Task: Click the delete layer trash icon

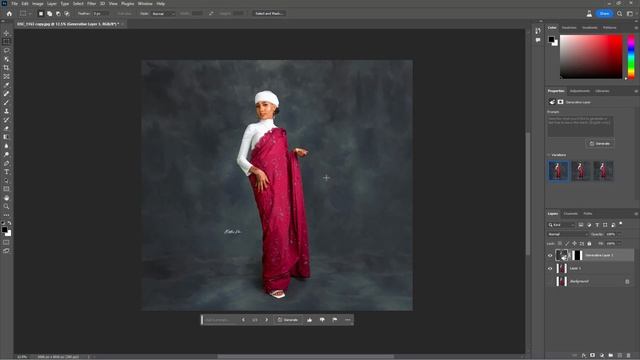Action: (629, 356)
